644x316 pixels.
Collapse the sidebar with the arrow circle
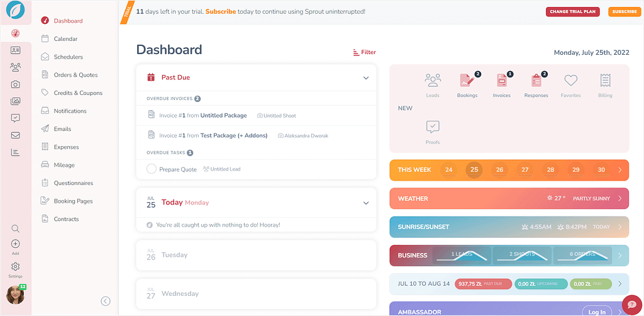(x=106, y=301)
